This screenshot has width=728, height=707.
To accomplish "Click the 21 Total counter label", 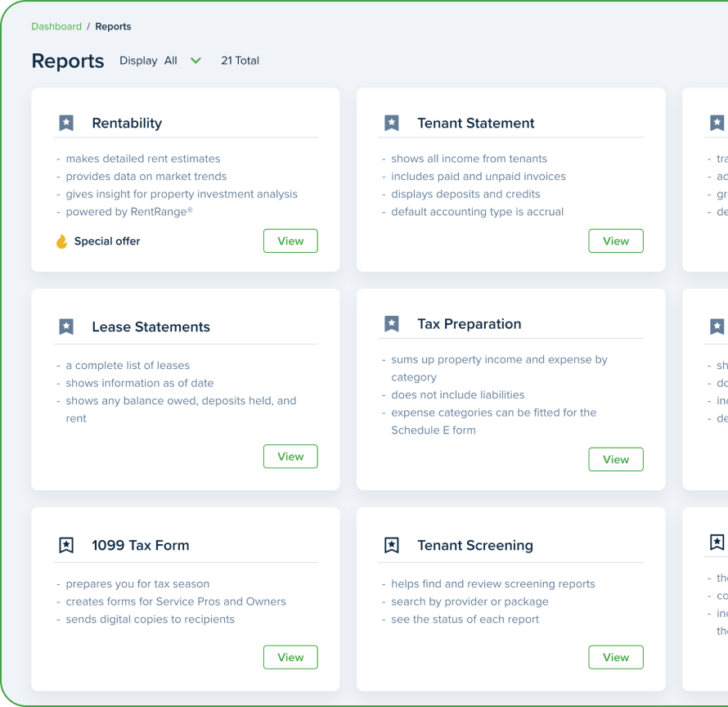I will tap(240, 61).
